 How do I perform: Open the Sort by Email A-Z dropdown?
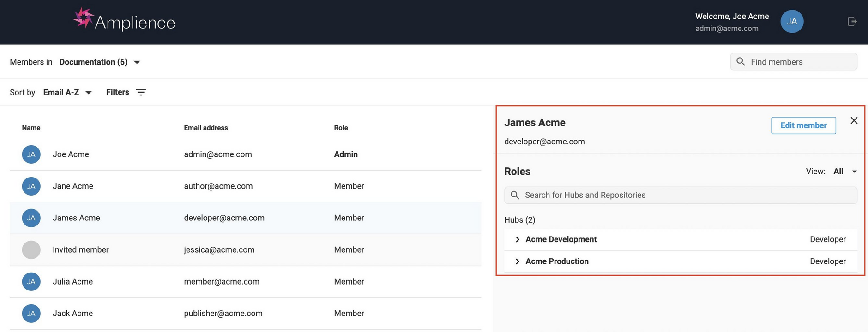point(67,93)
